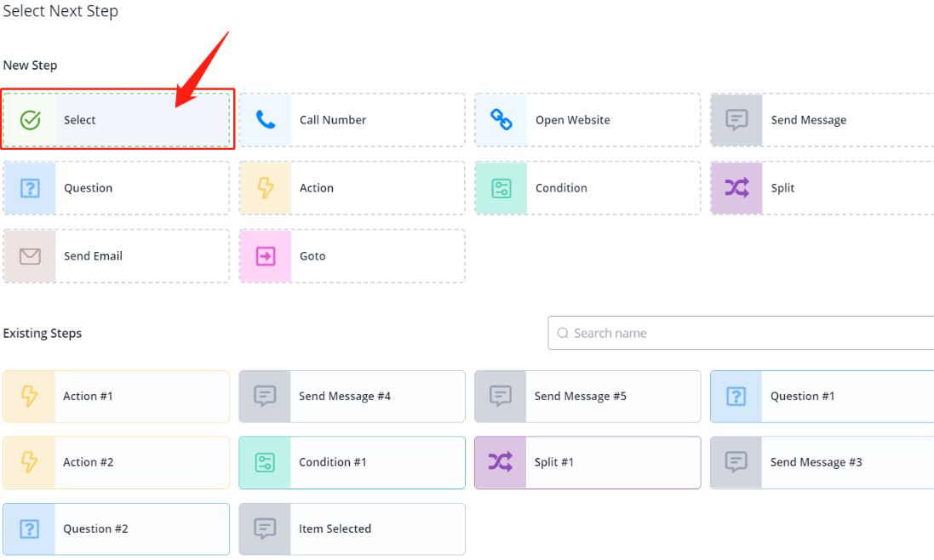Viewport: 934px width, 560px height.
Task: Select existing step Send Message #5
Action: pyautogui.click(x=587, y=397)
